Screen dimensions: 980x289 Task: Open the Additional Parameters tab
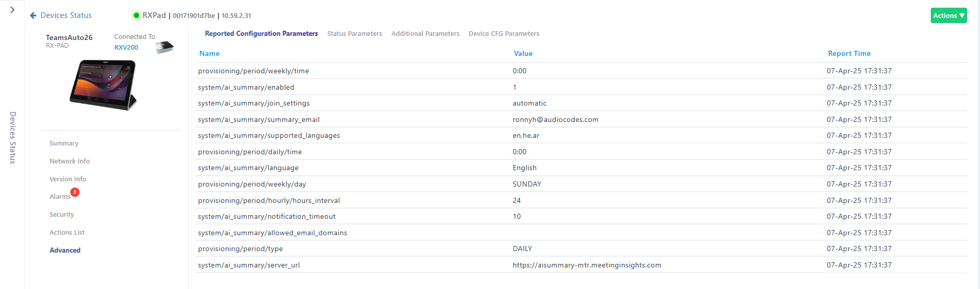point(425,34)
